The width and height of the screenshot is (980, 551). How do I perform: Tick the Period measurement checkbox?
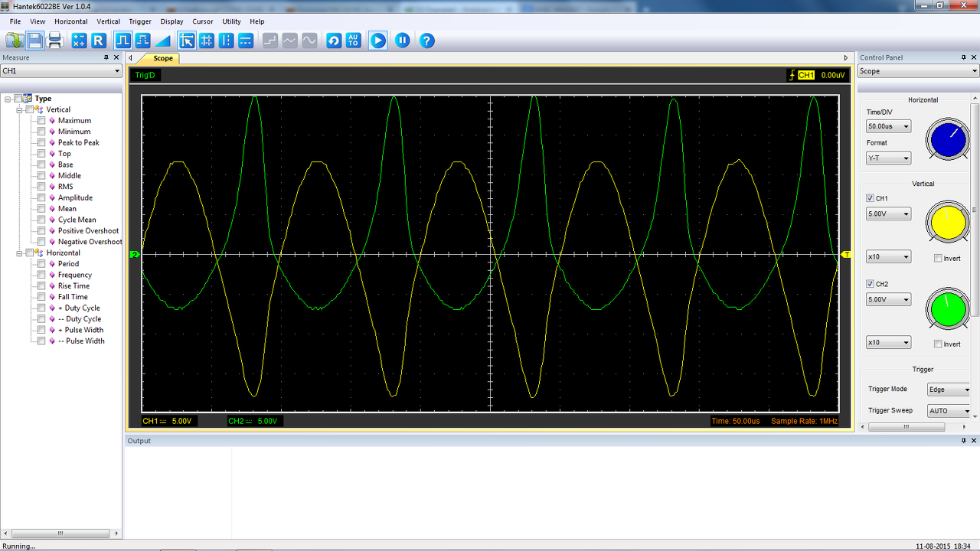pyautogui.click(x=41, y=263)
